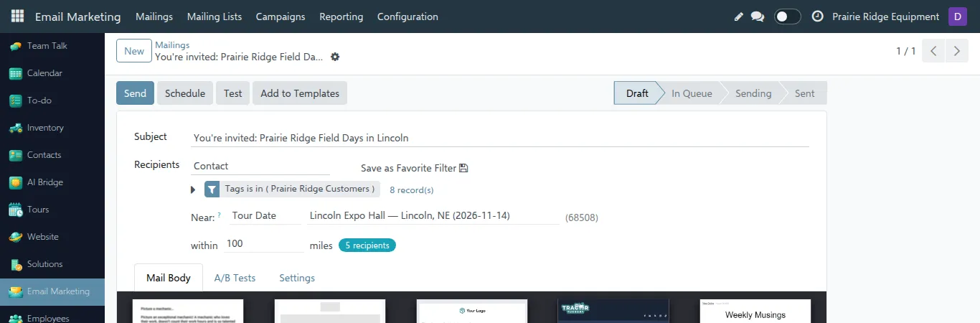Viewport: 980px width, 323px height.
Task: Switch to the A/B Tests tab
Action: [235, 278]
